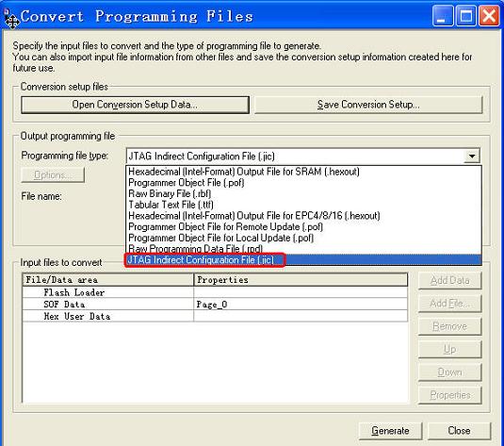Click Save Conversion Setup button

tap(368, 105)
